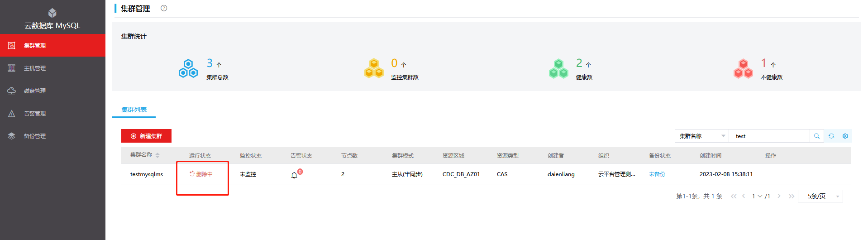Open 主机管理 in sidebar
This screenshot has height=240, width=868.
tap(35, 68)
